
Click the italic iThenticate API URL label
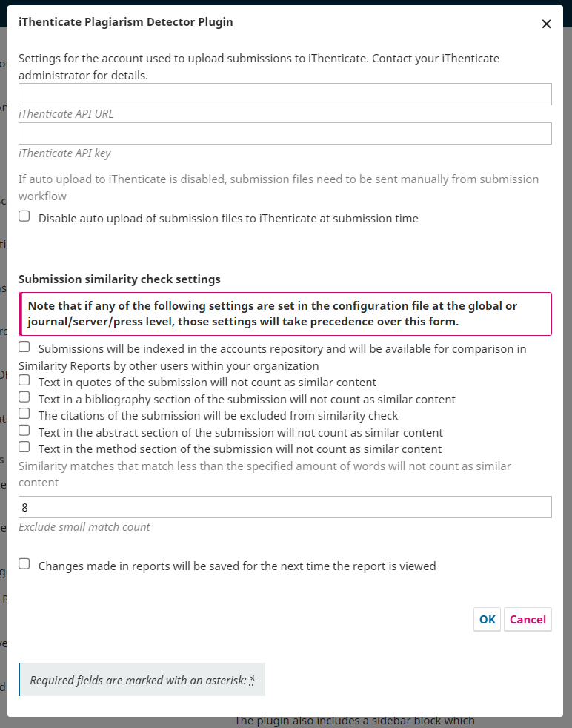point(66,114)
